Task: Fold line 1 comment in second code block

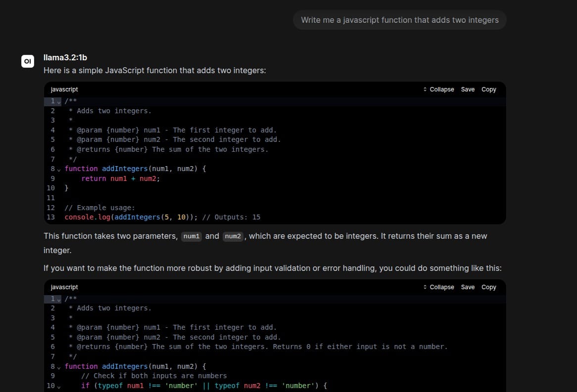Action: (x=59, y=300)
